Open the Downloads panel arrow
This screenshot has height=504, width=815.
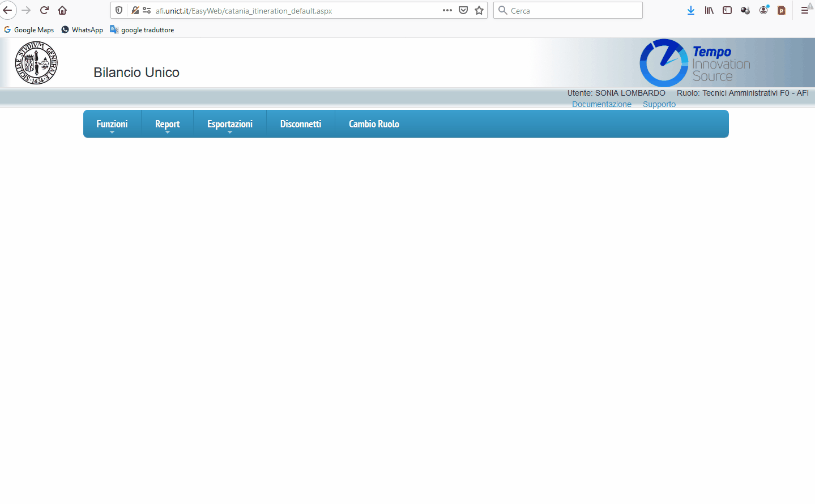691,10
